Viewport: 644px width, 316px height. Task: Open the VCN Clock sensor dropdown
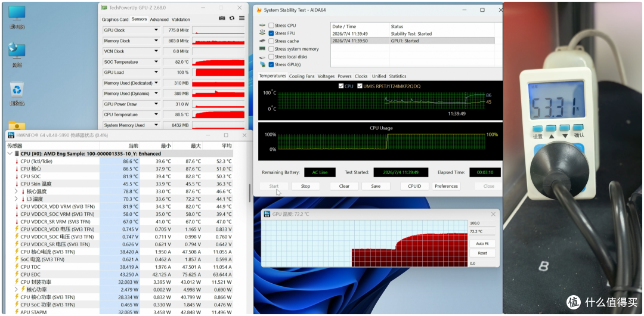(156, 51)
